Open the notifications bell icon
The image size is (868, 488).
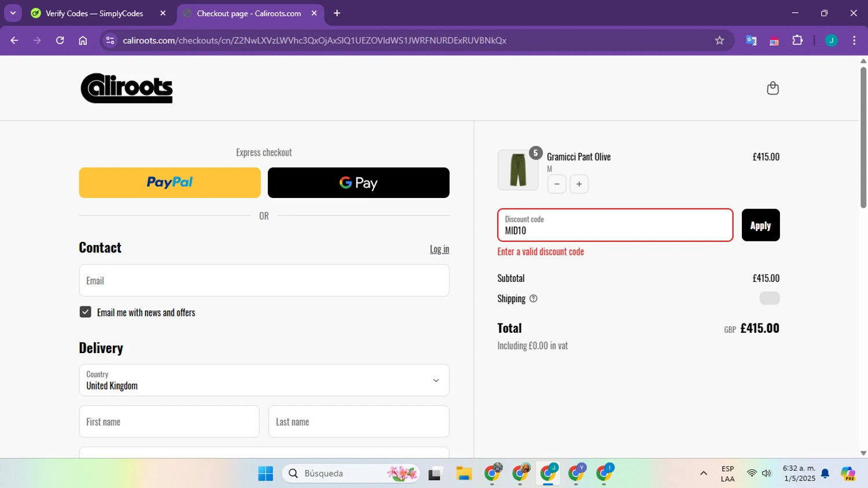(x=825, y=474)
